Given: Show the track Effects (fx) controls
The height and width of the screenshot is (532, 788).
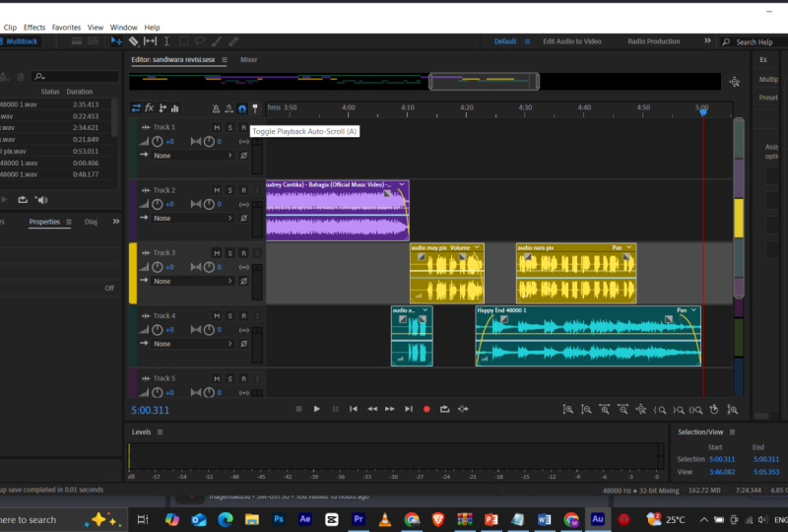Looking at the screenshot, I should [x=150, y=108].
